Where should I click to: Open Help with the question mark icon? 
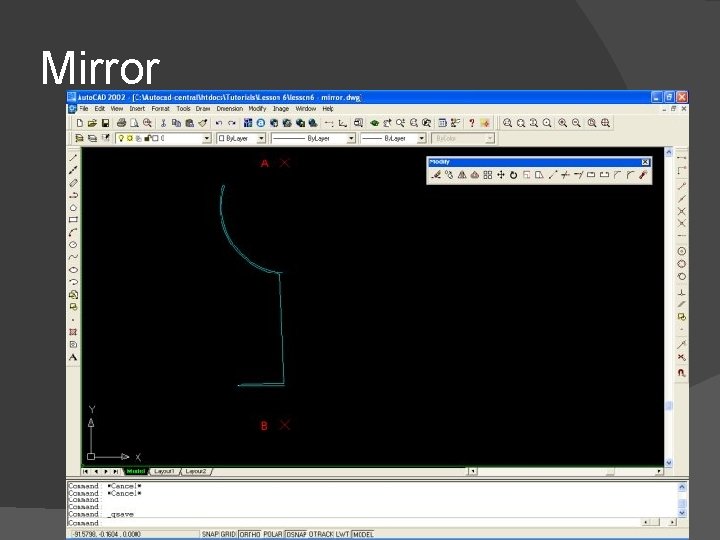[x=471, y=123]
